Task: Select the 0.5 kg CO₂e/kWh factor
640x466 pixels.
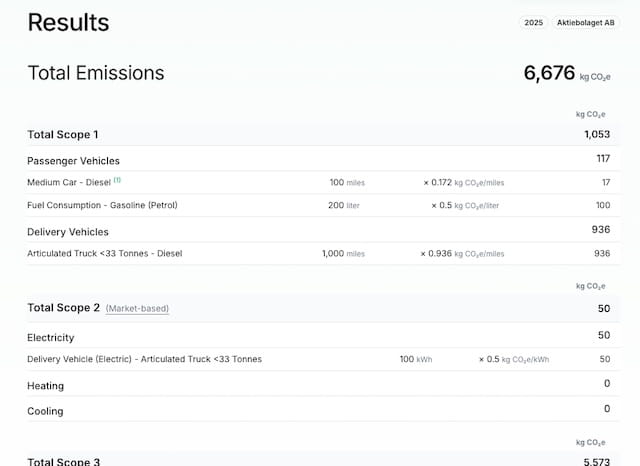Action: 514,359
